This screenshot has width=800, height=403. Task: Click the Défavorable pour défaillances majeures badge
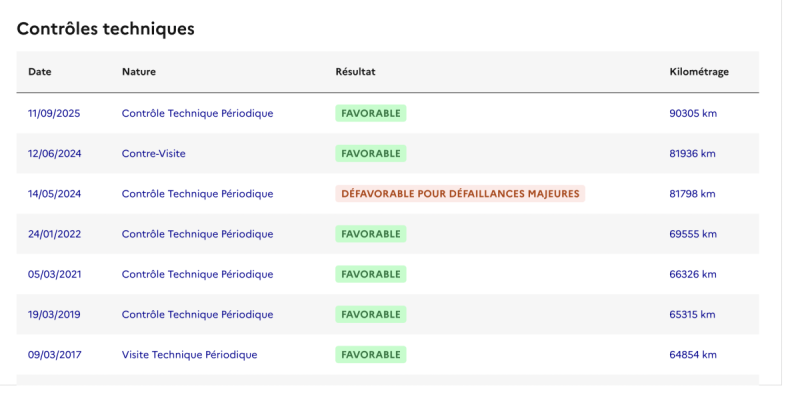coord(460,194)
